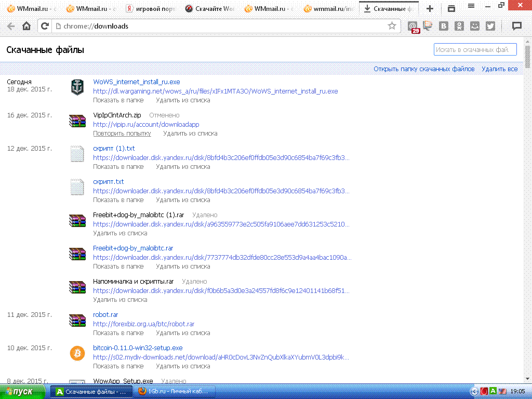This screenshot has width=532, height=399.
Task: Open the Скачанные файлы taskbar window button
Action: (91, 392)
